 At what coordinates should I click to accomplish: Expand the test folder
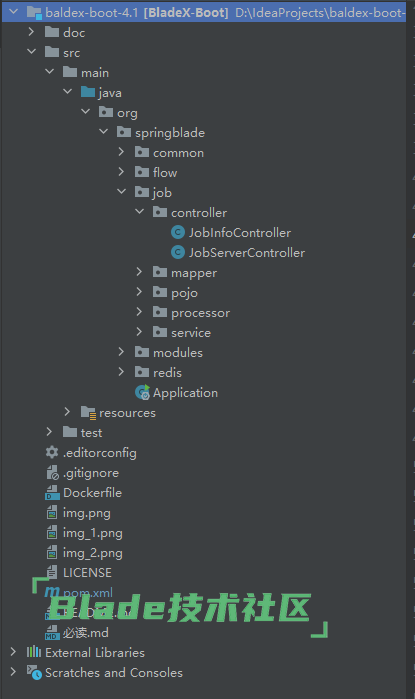(49, 432)
